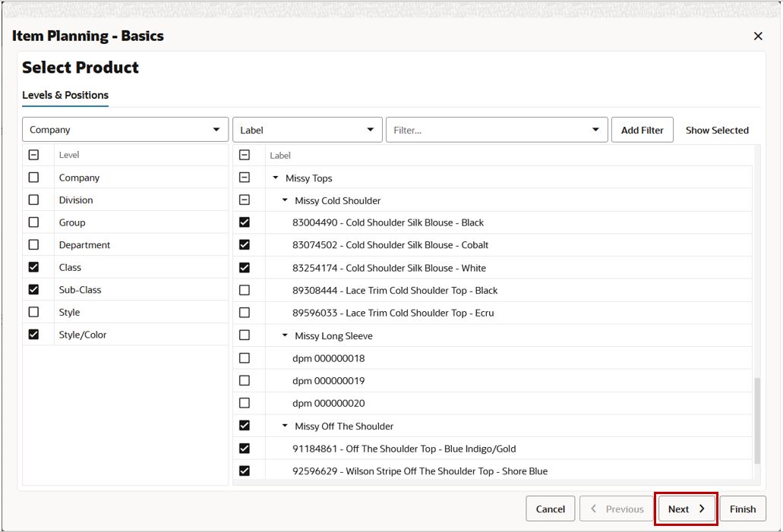This screenshot has height=532, width=783.
Task: Click the Add Filter button
Action: pyautogui.click(x=643, y=130)
